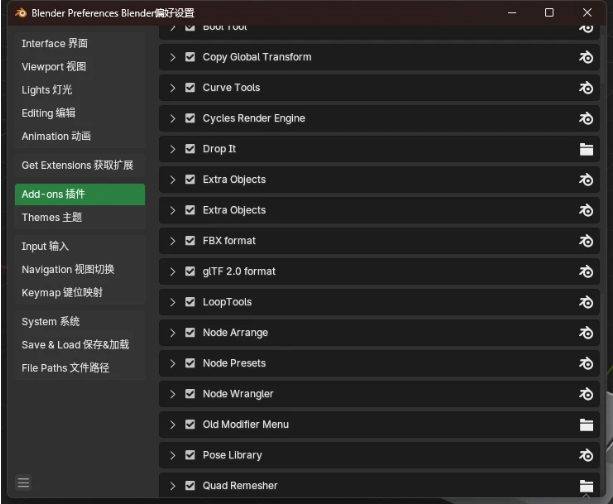Select the Add-ons tab in sidebar
Image resolution: width=613 pixels, height=504 pixels.
tap(80, 194)
